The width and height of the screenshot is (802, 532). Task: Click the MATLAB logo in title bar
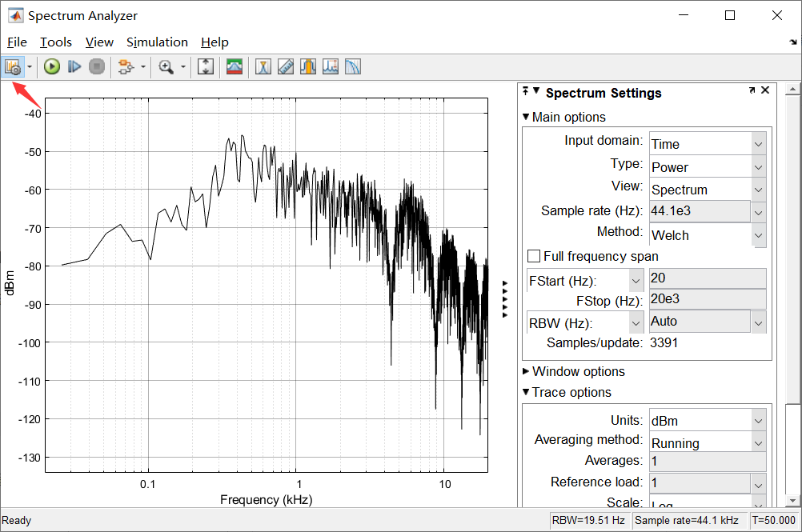[x=16, y=15]
